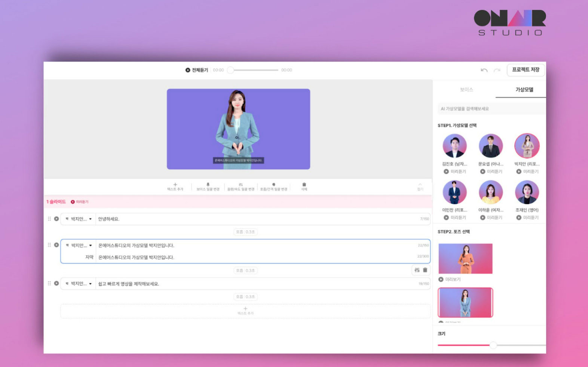Click 온에어스튜디오의 가상모델 박지안입니다 script text

point(136,246)
